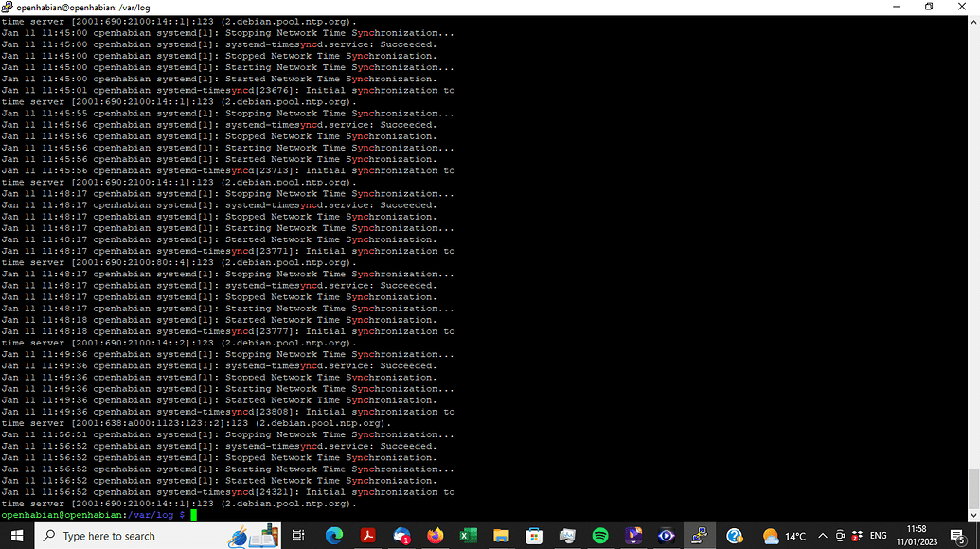Image resolution: width=980 pixels, height=549 pixels.
Task: Open the Get Help question mark tray icon
Action: [734, 535]
